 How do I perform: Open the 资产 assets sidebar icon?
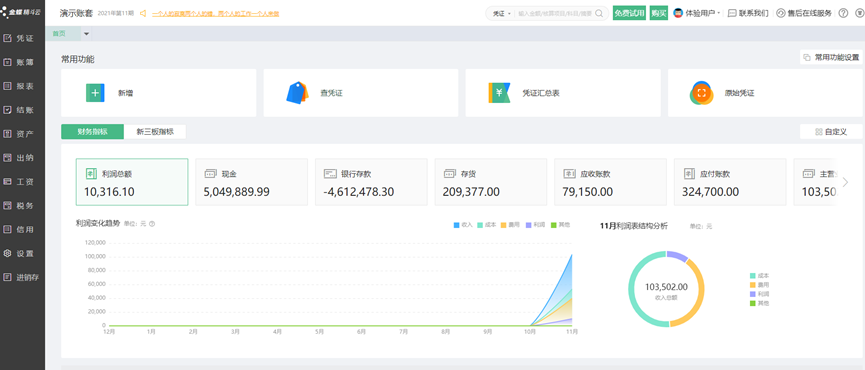pos(7,134)
